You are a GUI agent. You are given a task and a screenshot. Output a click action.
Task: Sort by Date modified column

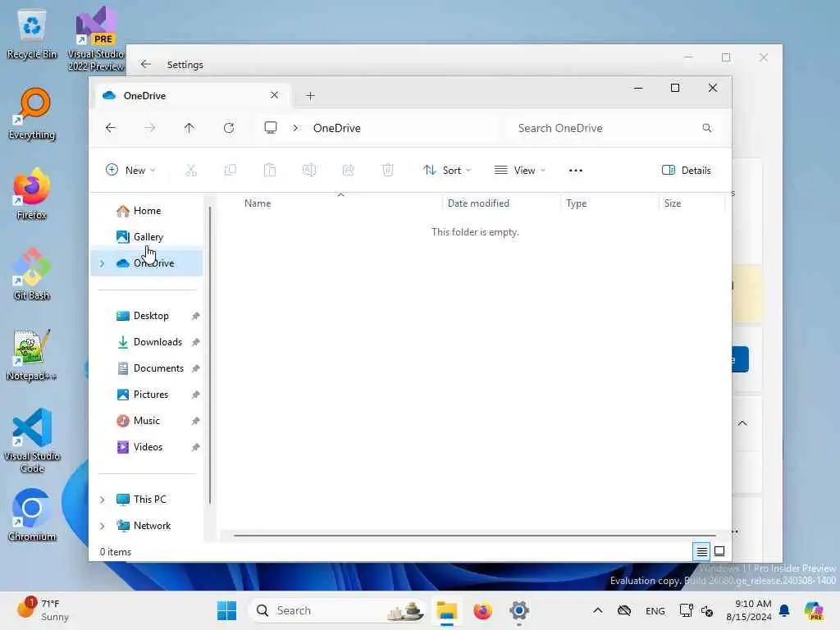tap(501, 203)
